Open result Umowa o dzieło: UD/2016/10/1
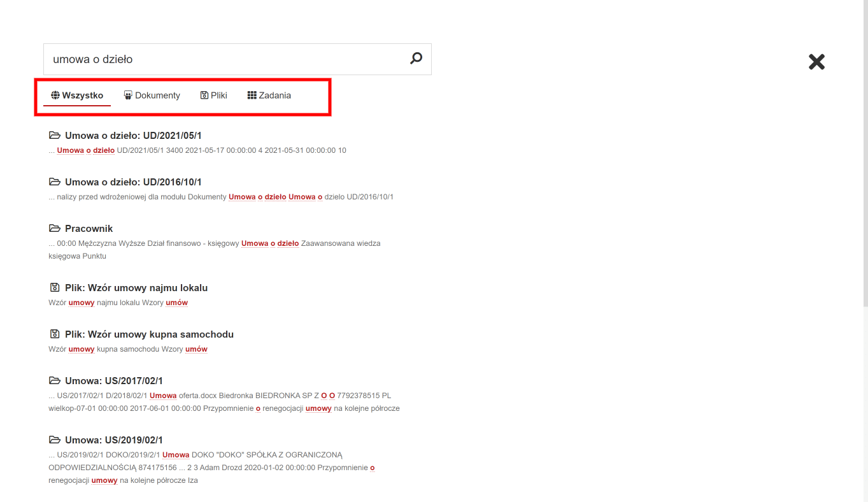This screenshot has height=502, width=868. [x=133, y=182]
